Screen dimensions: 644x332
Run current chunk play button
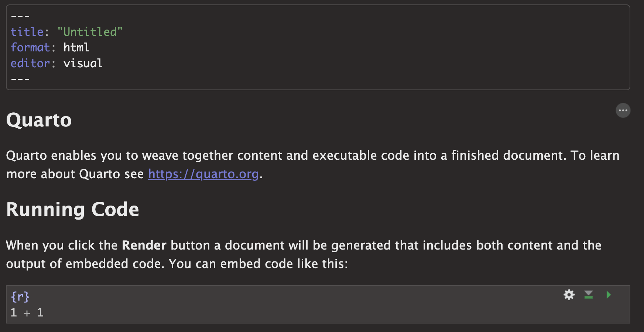click(609, 295)
